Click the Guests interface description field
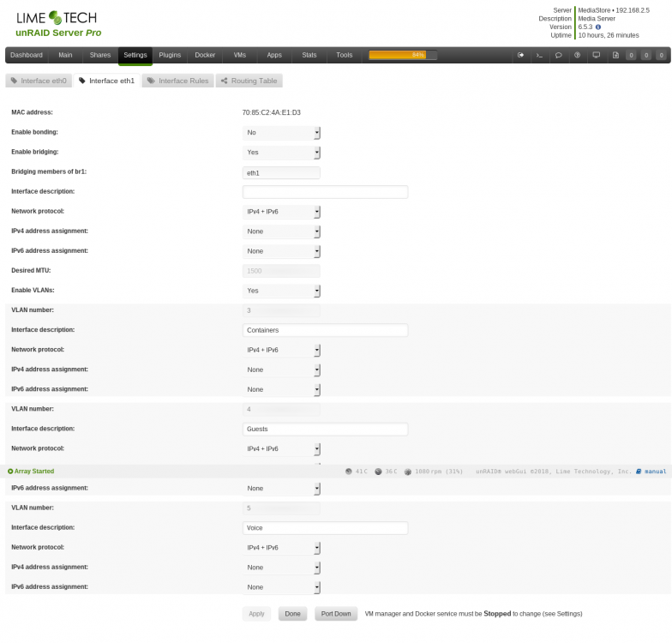The image size is (672, 643). (x=326, y=429)
